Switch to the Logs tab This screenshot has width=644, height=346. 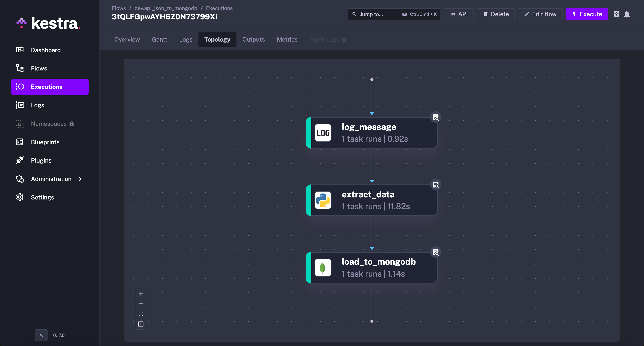186,39
